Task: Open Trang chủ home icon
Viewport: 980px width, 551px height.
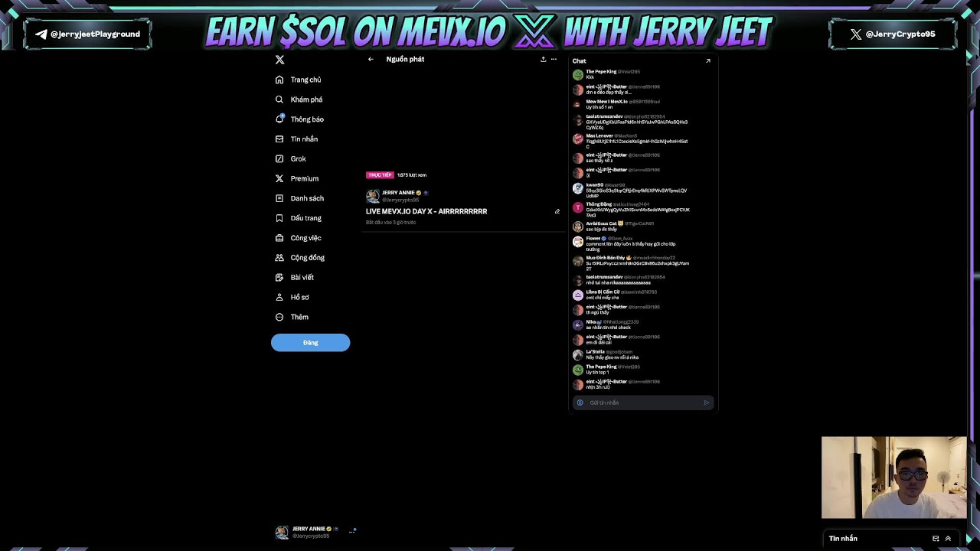Action: click(279, 80)
